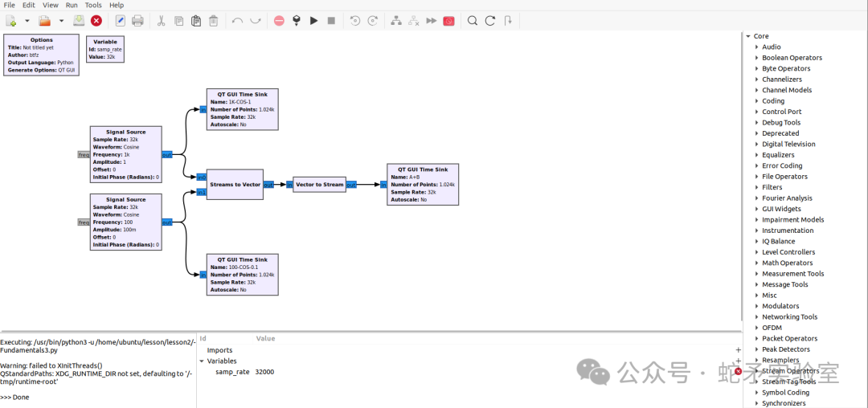Screen dimensions: 868x408
Task: Open the hier block icon
Action: coord(508,21)
